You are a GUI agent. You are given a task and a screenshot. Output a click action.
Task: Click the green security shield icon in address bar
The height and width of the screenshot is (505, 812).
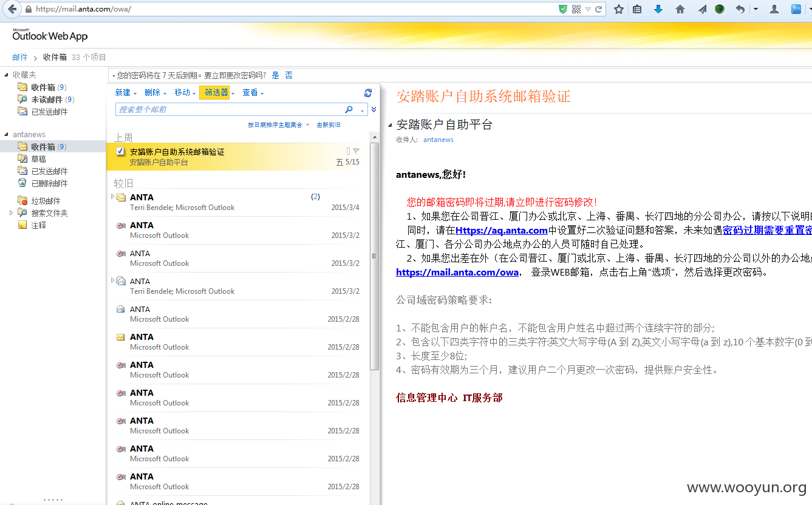point(563,9)
